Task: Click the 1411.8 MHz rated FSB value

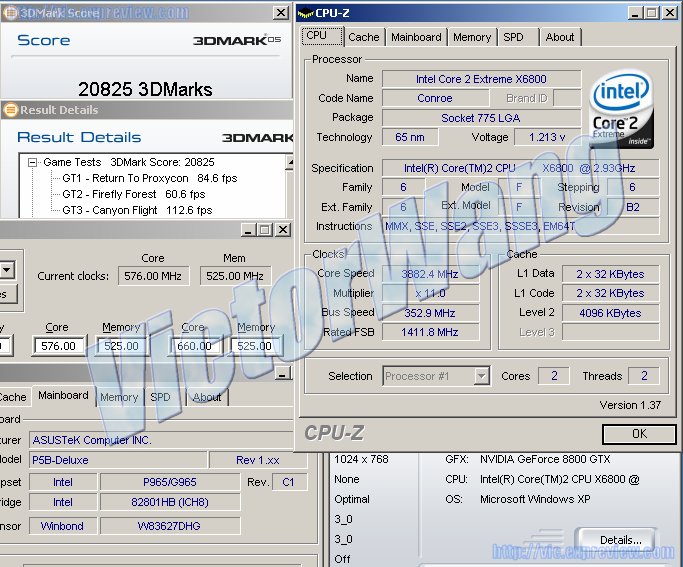Action: tap(430, 332)
